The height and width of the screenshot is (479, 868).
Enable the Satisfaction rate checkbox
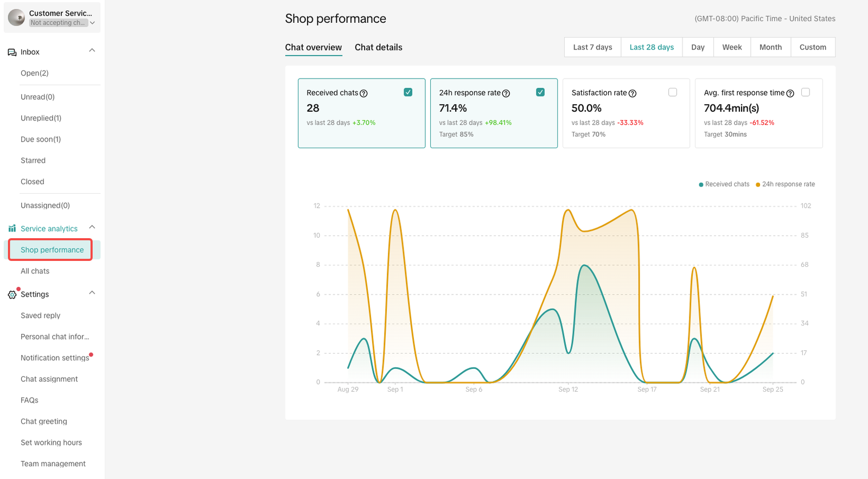[x=673, y=92]
